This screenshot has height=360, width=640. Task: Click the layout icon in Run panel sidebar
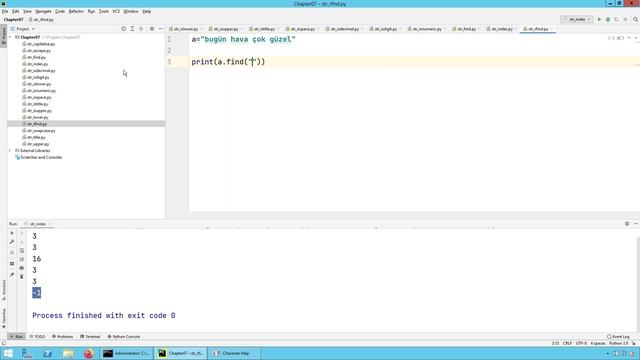(12, 264)
